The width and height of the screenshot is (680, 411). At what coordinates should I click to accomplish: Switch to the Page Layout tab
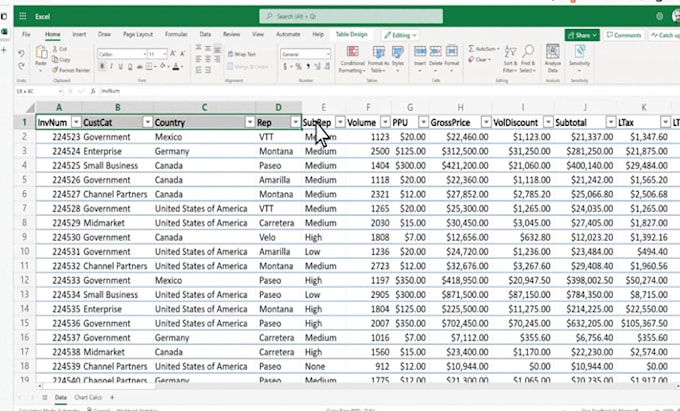click(x=138, y=34)
